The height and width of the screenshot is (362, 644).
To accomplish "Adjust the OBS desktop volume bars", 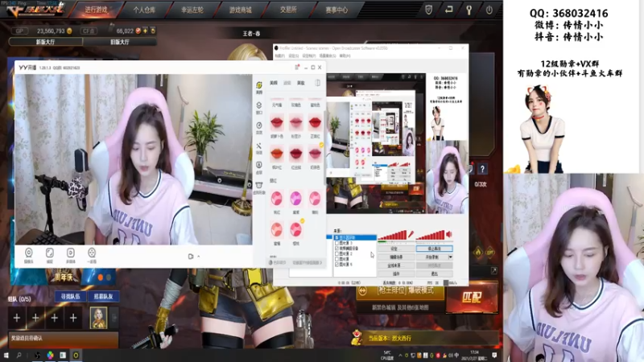I will point(431,235).
